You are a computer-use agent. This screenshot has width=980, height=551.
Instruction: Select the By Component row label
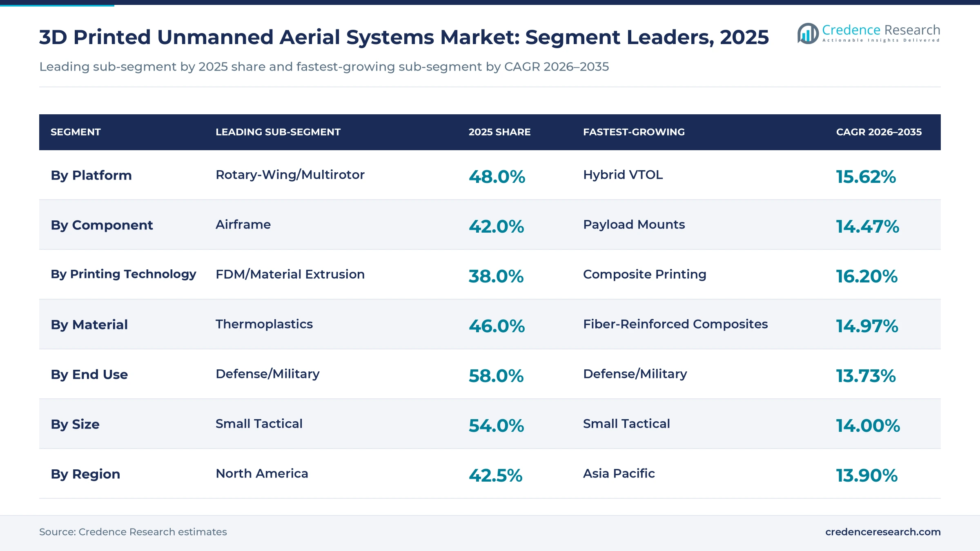point(102,225)
